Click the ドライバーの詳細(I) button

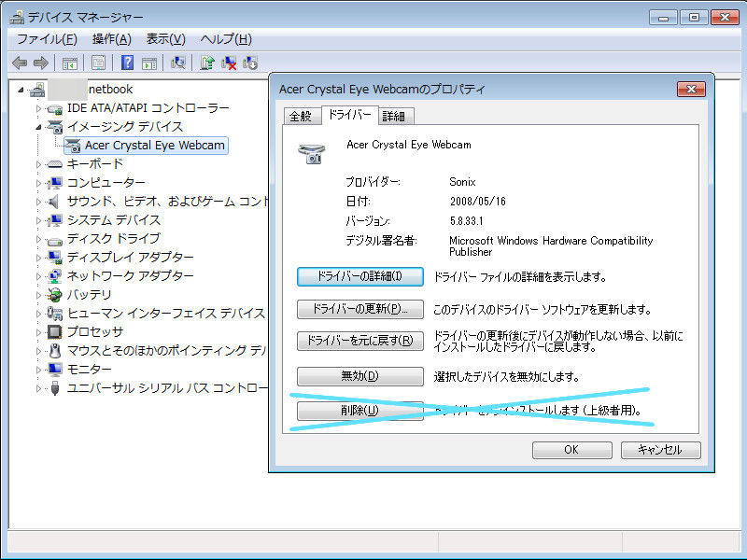(359, 276)
